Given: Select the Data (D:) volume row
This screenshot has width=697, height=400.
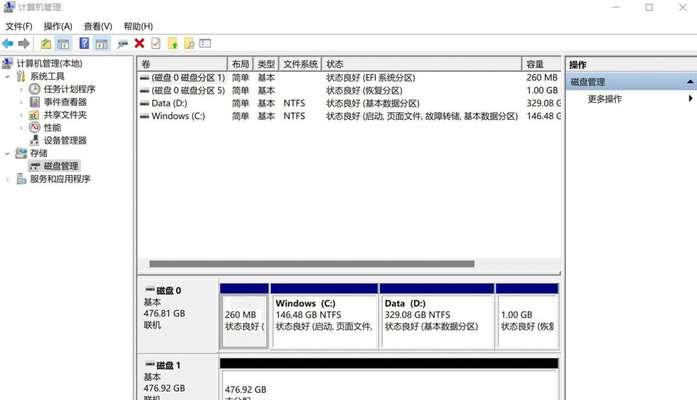Looking at the screenshot, I should click(349, 104).
